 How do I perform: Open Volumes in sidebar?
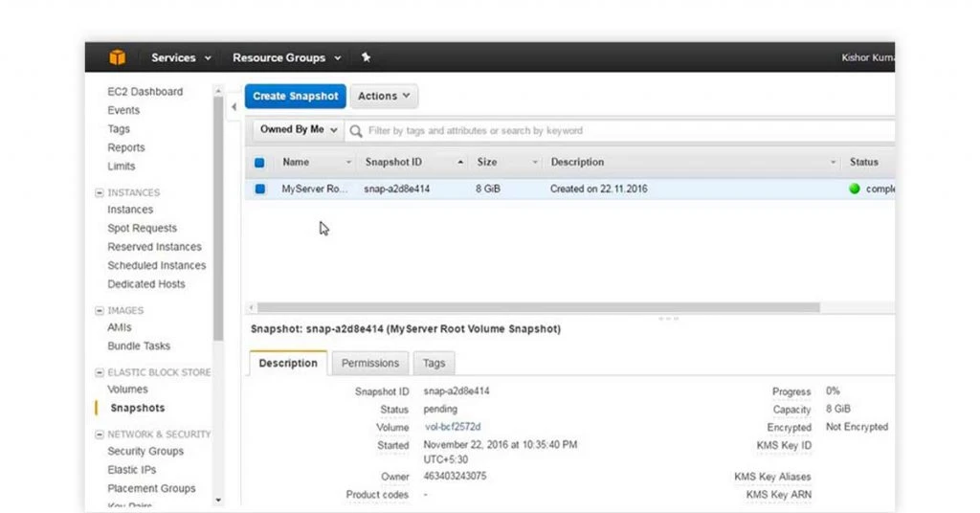pyautogui.click(x=127, y=390)
